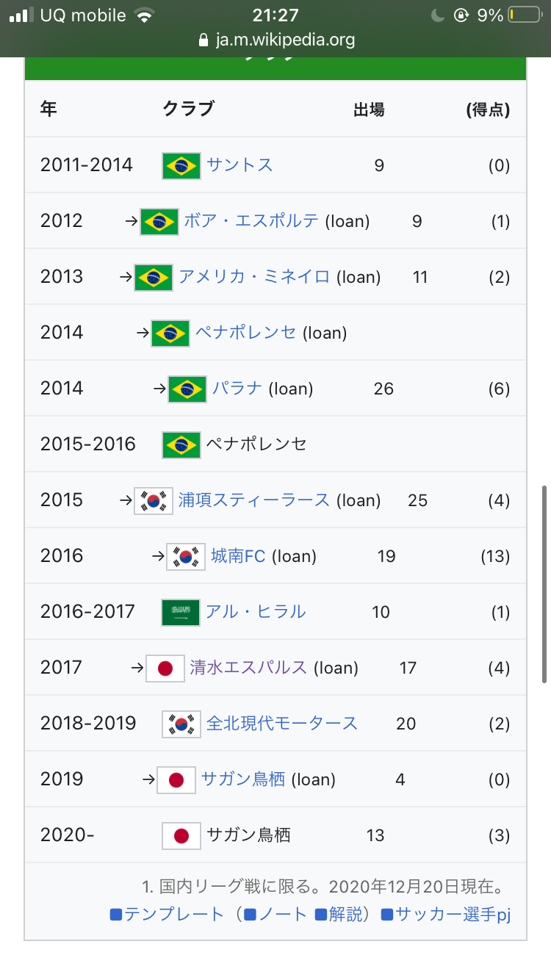The height and width of the screenshot is (980, 551).
Task: Tap the South Korea flag beside 城南FC
Action: click(186, 556)
